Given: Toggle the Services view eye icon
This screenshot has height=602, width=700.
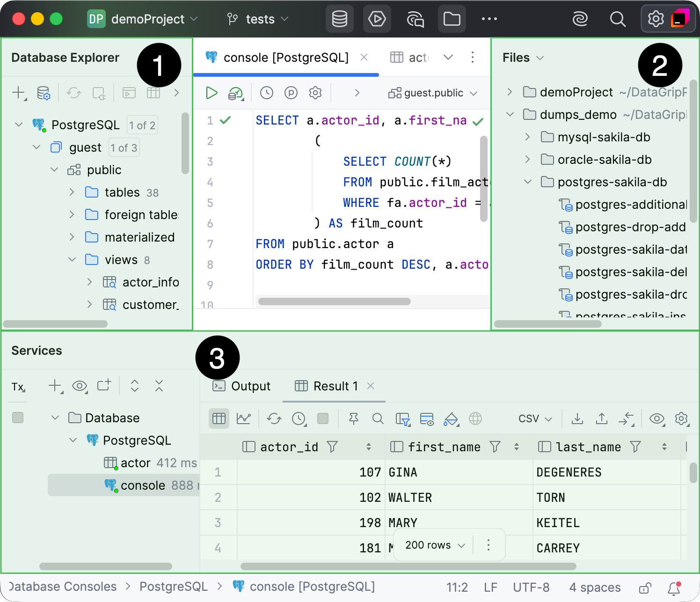Looking at the screenshot, I should click(80, 386).
